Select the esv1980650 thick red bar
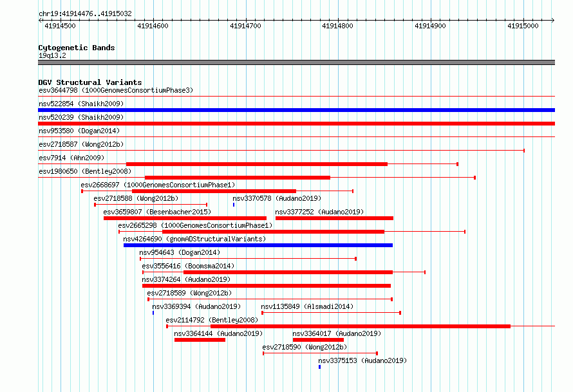The width and height of the screenshot is (573, 392). pos(238,178)
